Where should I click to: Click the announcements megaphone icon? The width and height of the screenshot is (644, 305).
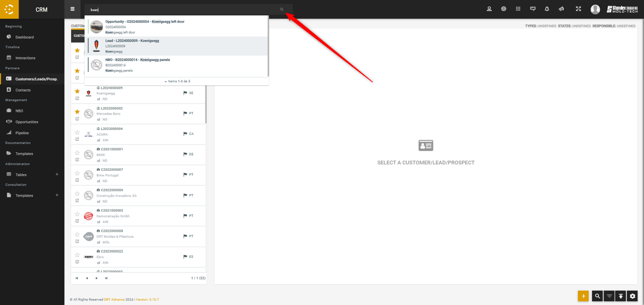561,9
